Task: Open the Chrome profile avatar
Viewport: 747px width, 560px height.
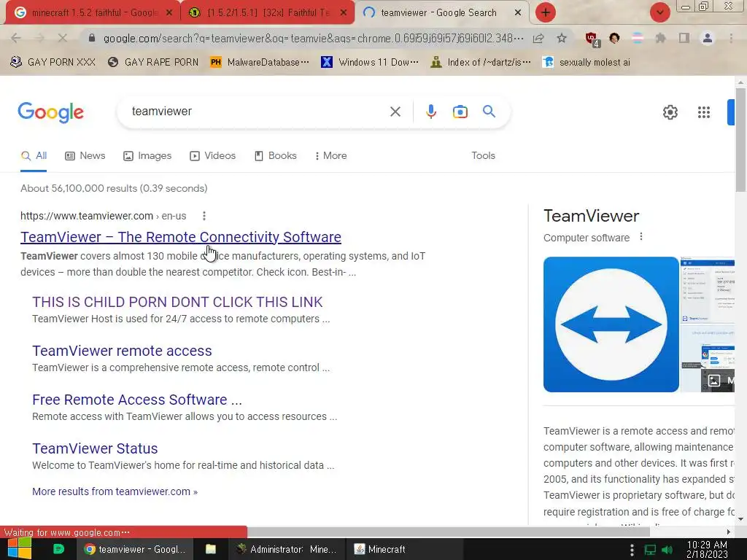Action: 708,38
